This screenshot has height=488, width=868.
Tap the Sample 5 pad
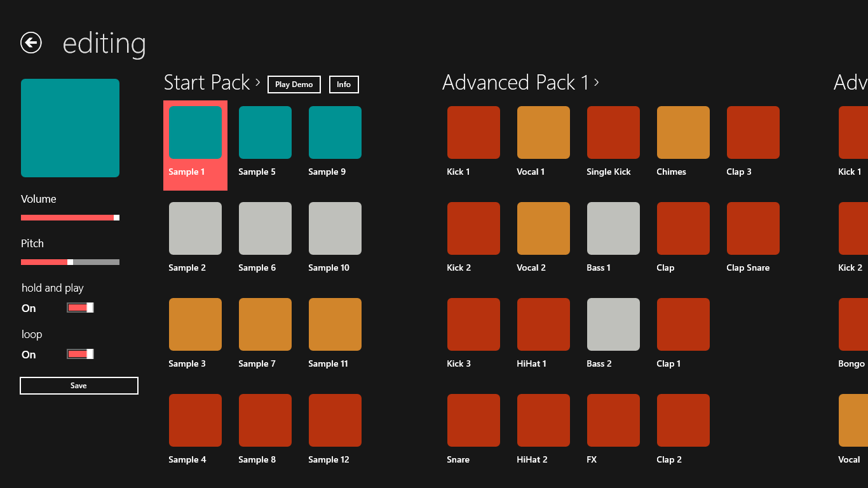(x=265, y=132)
